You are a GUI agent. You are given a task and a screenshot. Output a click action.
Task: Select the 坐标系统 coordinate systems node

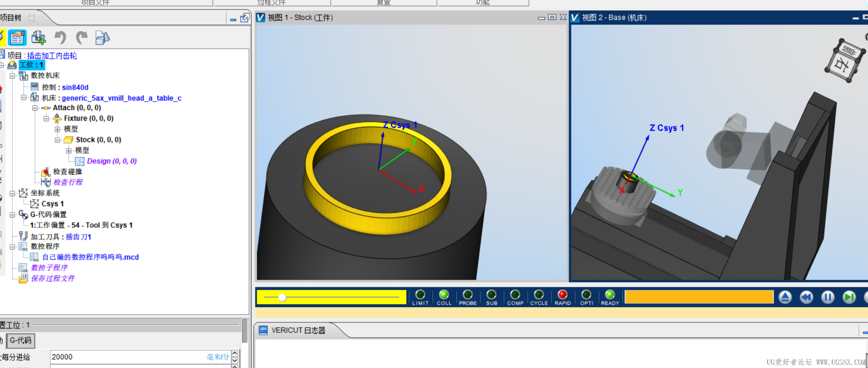(45, 193)
